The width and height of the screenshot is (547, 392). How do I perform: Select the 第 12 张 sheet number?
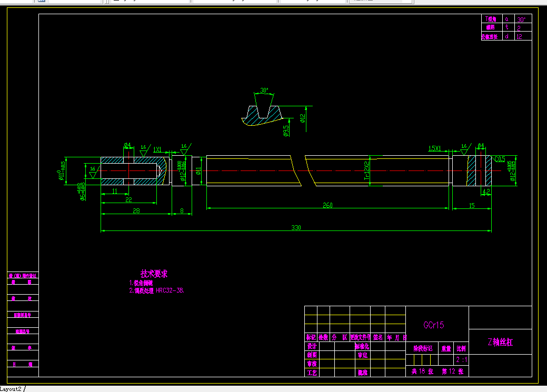453,371
